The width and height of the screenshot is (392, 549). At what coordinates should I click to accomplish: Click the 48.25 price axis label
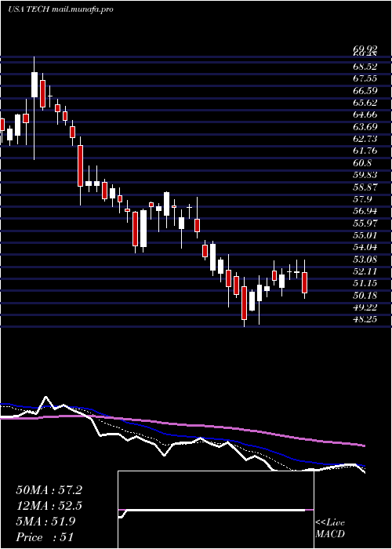tap(365, 319)
